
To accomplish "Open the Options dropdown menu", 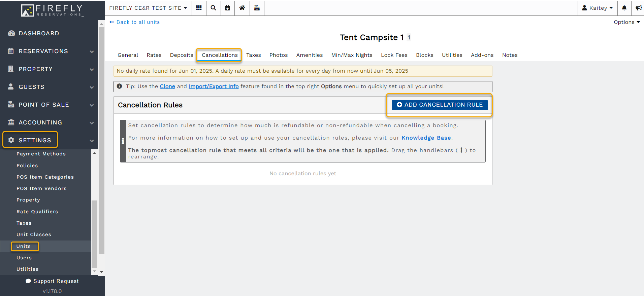I will [x=626, y=22].
